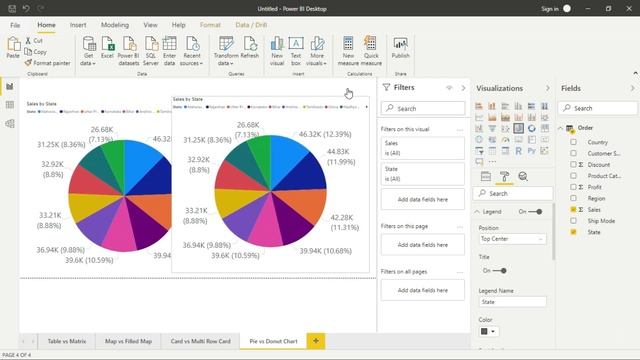Open the Data / Drill ribbon tab
This screenshot has height=360, width=640.
251,25
